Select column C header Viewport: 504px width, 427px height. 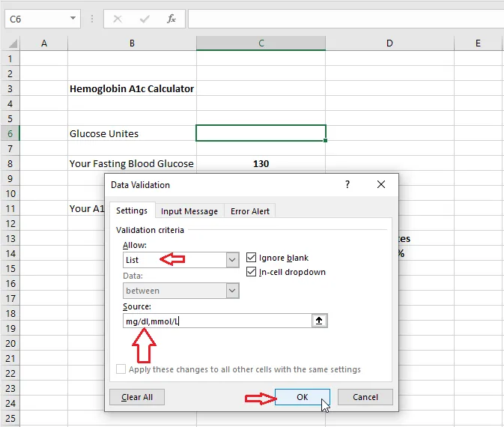tap(261, 43)
